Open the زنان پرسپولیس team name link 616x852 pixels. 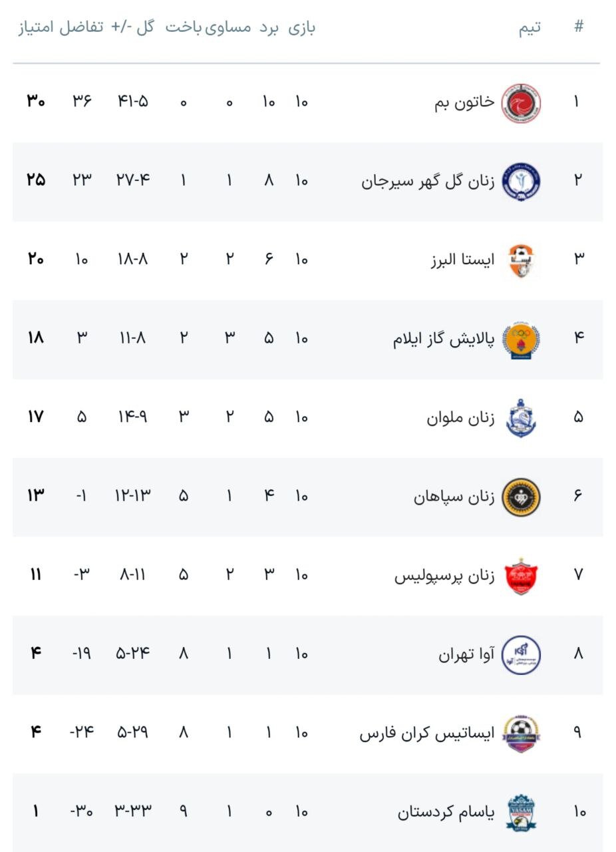[x=444, y=575]
